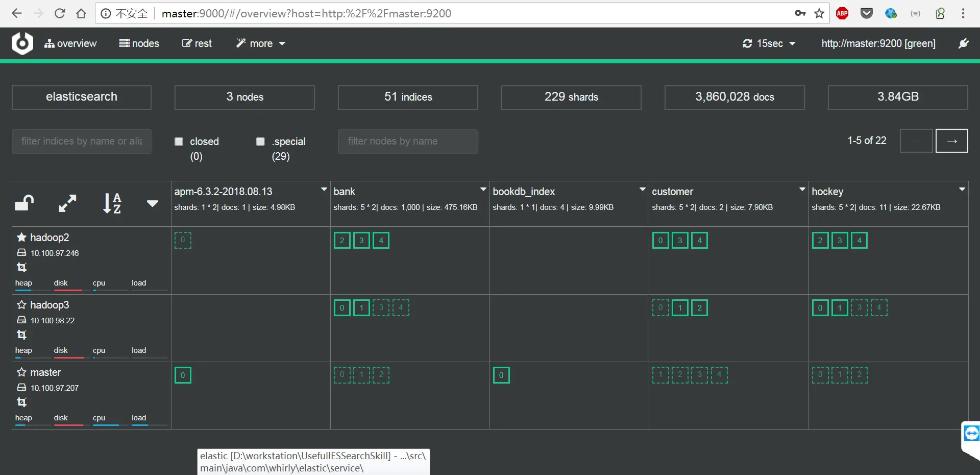Click the disk icon beside 10.100.97.207

[21, 388]
